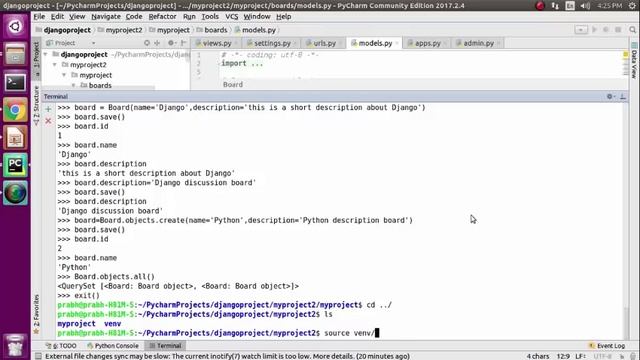640x360 pixels.
Task: Open Google Chrome from the dock
Action: click(x=15, y=110)
